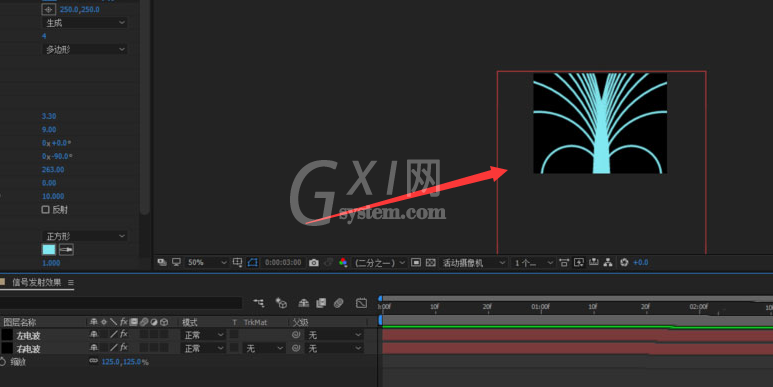Screen dimensions: 773x387
Task: Toggle quality switch slash on 左电波 layer
Action: (114, 334)
